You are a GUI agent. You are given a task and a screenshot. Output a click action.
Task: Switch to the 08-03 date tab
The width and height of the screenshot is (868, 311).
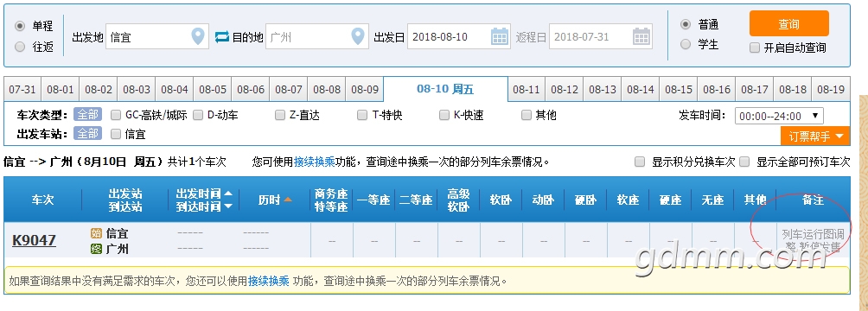tap(137, 89)
